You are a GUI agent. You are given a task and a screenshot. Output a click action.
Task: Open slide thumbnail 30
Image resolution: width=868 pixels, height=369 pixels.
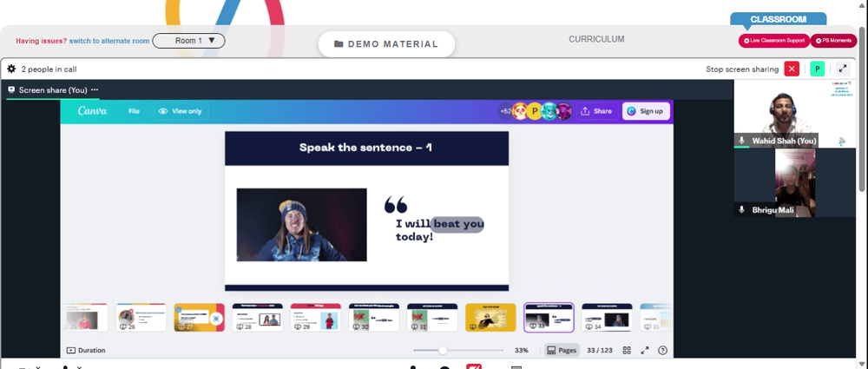coord(374,318)
